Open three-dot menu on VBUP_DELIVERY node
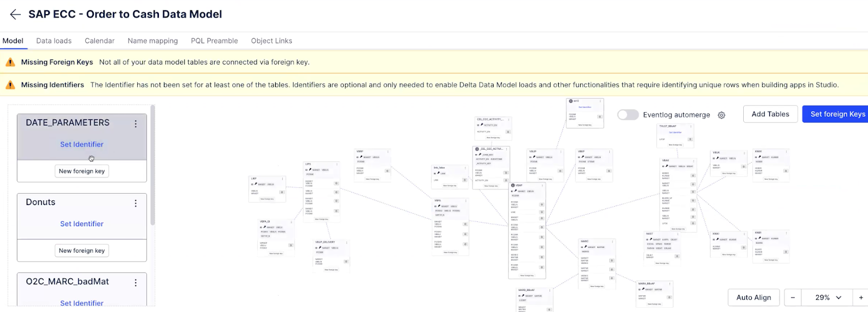Viewport: 868px width, 312px height. [347, 243]
